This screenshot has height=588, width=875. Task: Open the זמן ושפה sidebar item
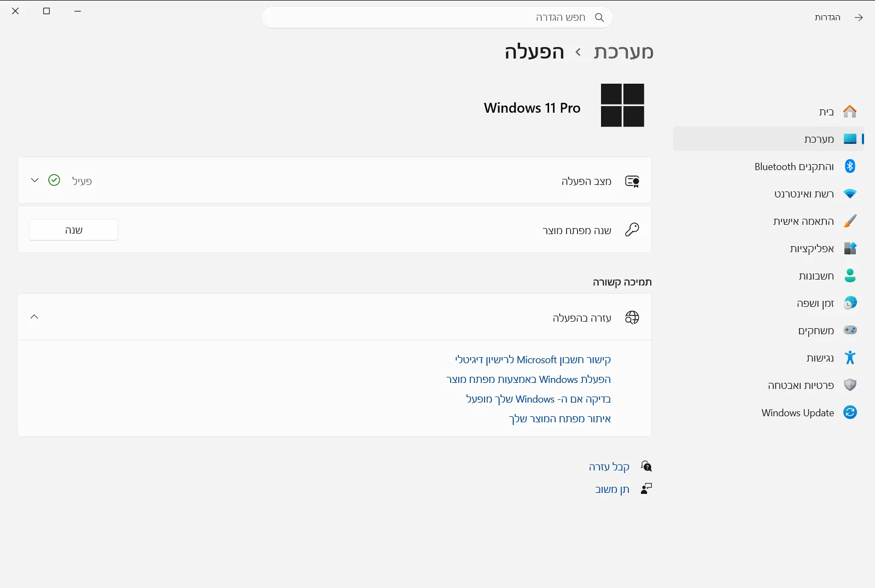768,303
